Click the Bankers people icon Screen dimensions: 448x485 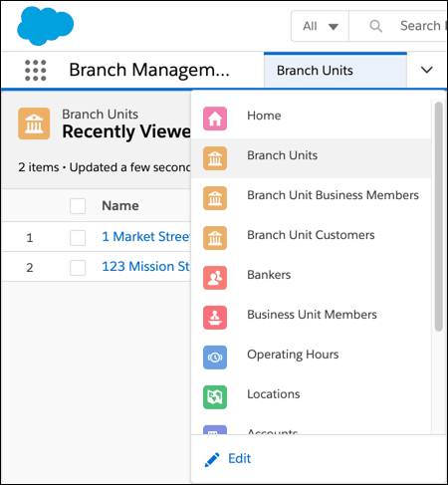pos(215,278)
